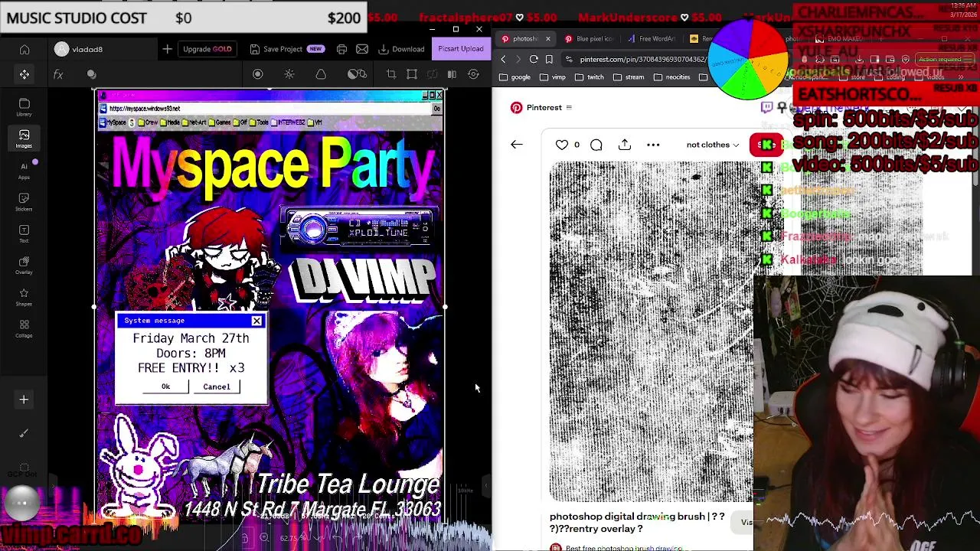
Task: Go back in the browser
Action: [503, 59]
